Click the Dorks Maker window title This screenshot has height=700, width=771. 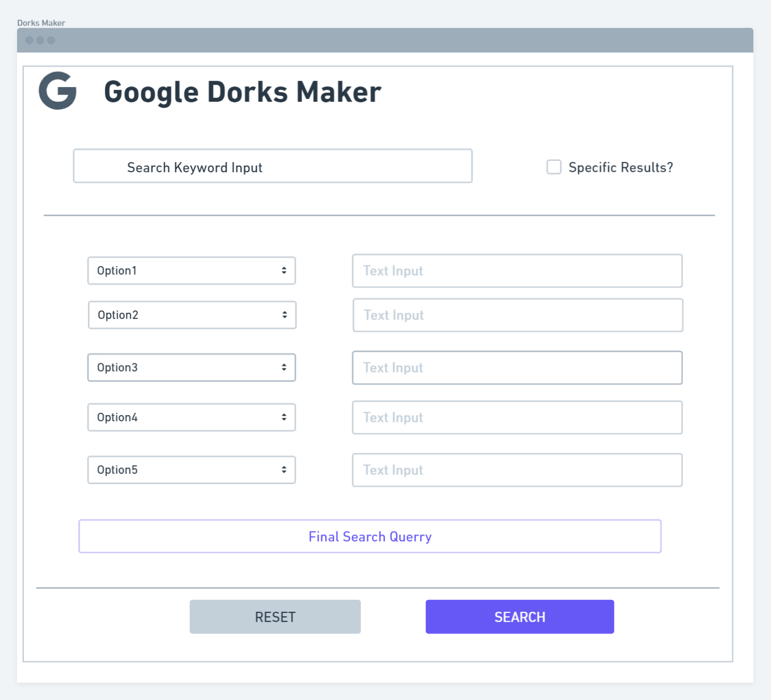click(x=40, y=23)
